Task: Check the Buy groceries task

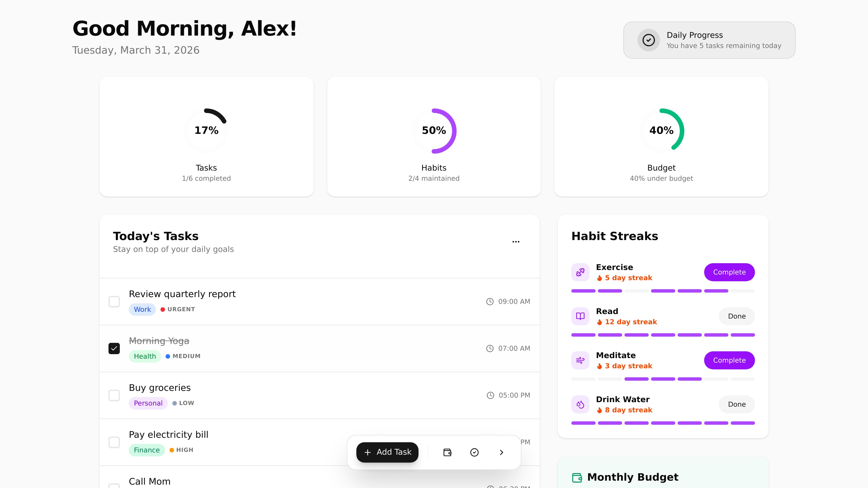Action: click(x=114, y=395)
